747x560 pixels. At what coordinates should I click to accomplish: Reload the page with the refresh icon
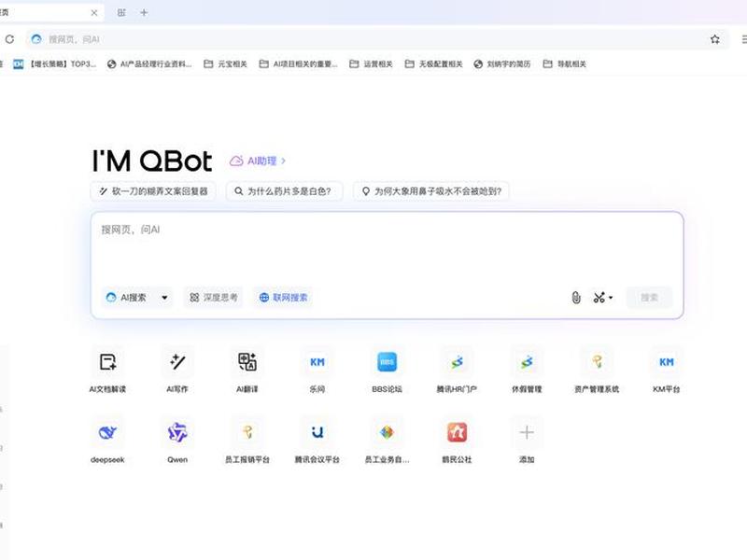coord(9,39)
